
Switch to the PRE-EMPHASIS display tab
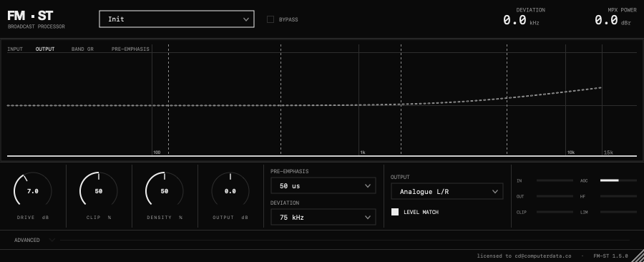pos(131,49)
